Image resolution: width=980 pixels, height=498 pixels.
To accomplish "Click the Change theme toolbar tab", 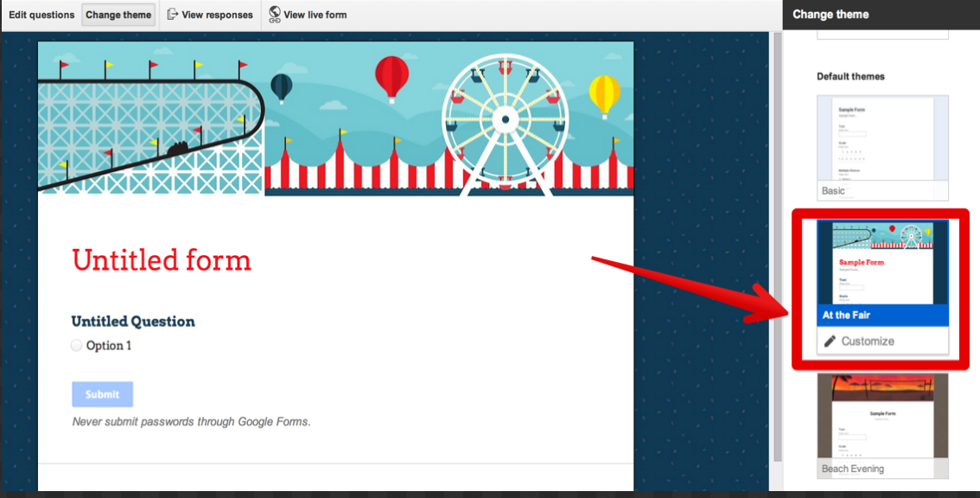I will tap(118, 14).
